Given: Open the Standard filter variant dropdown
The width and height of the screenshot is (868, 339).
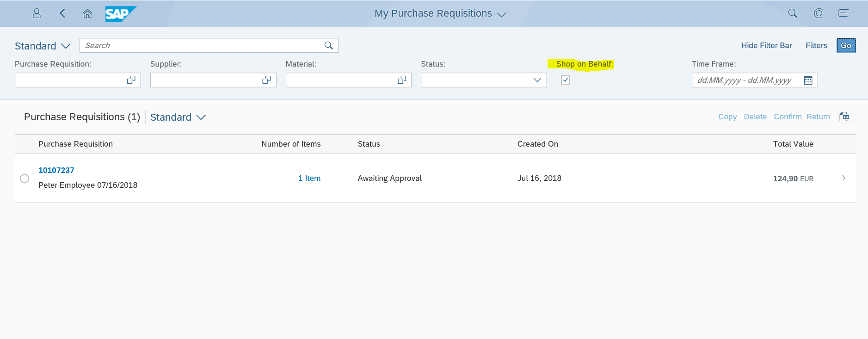Looking at the screenshot, I should point(43,46).
